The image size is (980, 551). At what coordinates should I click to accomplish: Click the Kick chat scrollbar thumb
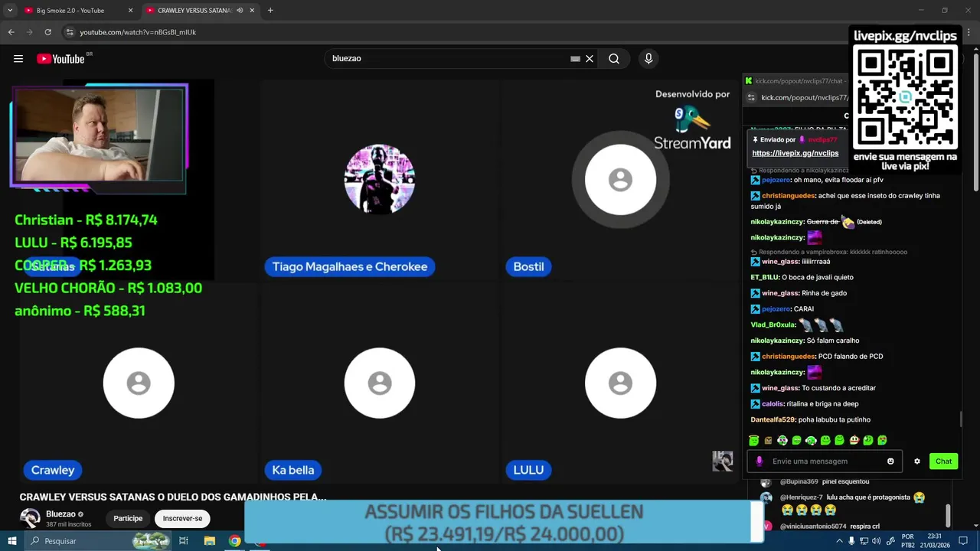coord(962,419)
